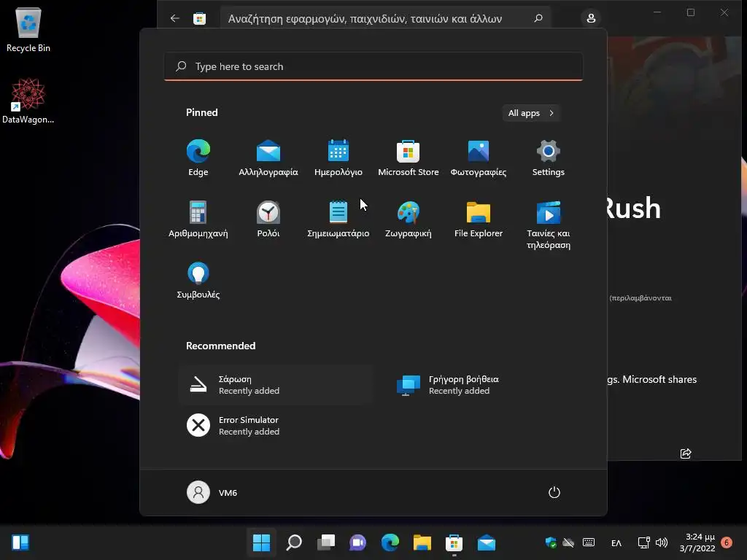
Task: Open Ταινίες και τηλεόραση app
Action: [x=549, y=225]
